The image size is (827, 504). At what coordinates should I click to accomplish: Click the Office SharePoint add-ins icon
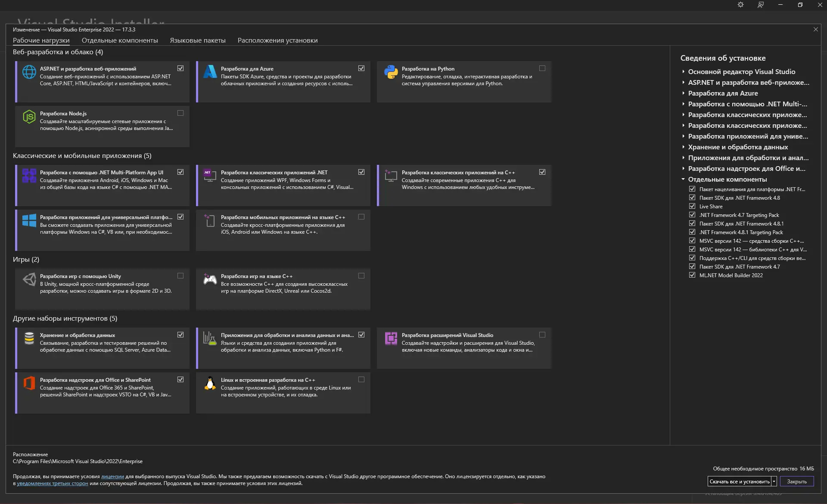29,383
